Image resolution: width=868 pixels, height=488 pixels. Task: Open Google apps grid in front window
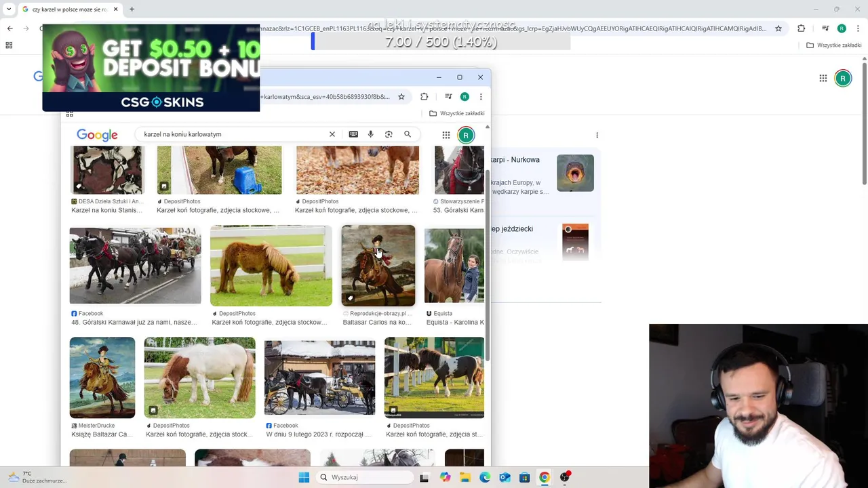point(446,135)
